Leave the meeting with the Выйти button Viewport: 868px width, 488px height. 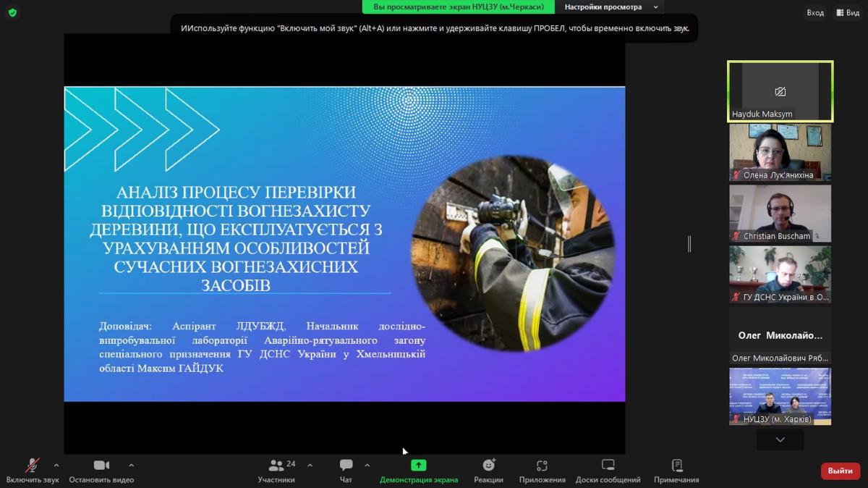point(840,471)
